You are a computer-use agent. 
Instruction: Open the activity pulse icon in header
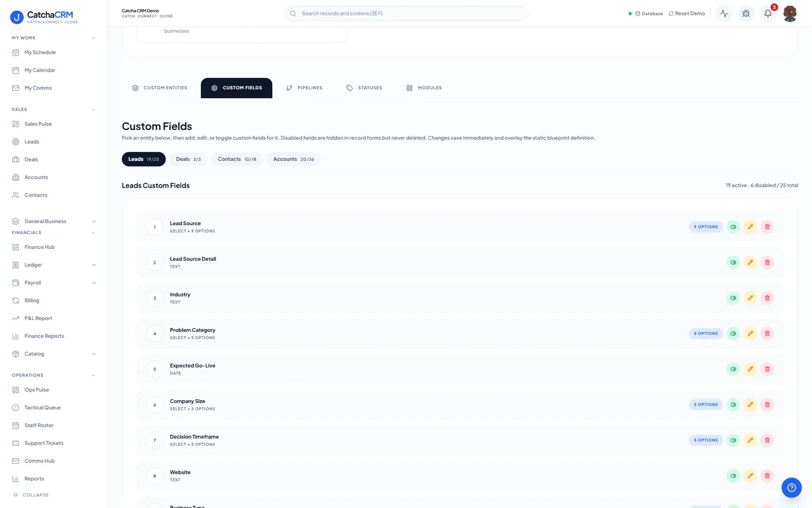[724, 14]
